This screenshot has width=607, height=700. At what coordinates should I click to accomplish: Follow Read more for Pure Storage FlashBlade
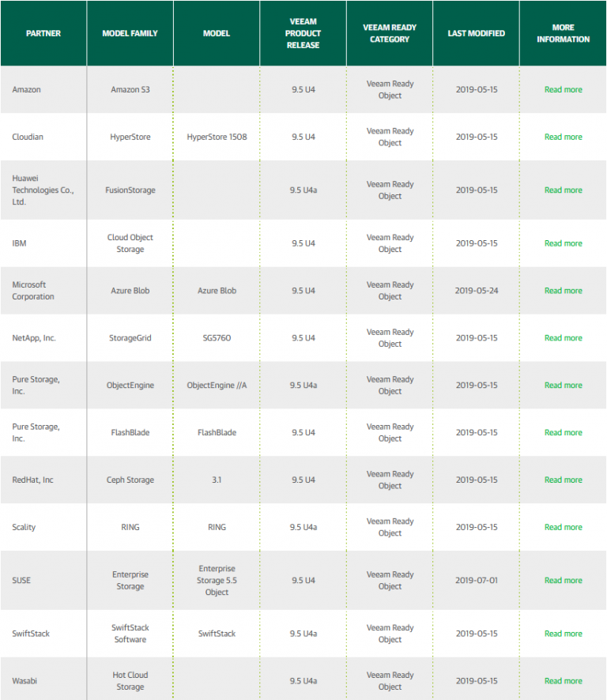pyautogui.click(x=563, y=433)
